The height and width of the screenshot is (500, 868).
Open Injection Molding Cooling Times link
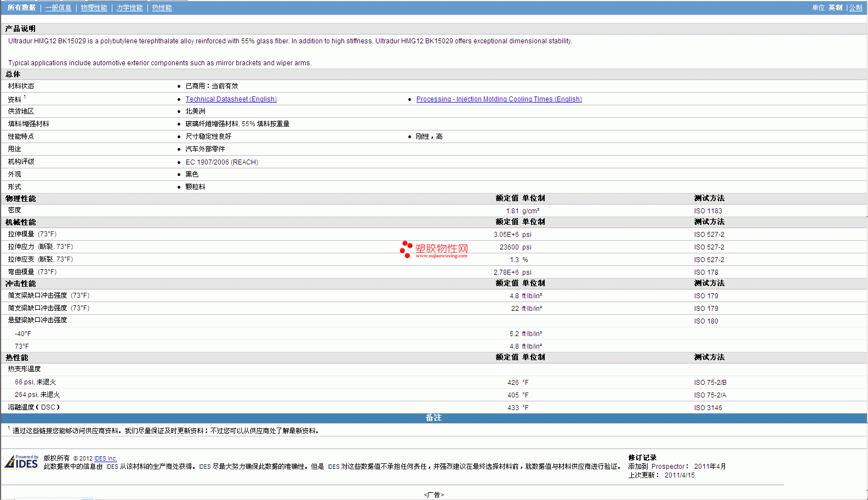(499, 99)
